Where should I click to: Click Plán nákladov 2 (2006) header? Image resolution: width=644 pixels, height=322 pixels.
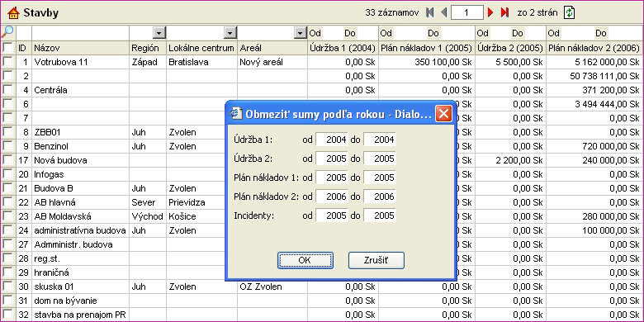[x=594, y=48]
